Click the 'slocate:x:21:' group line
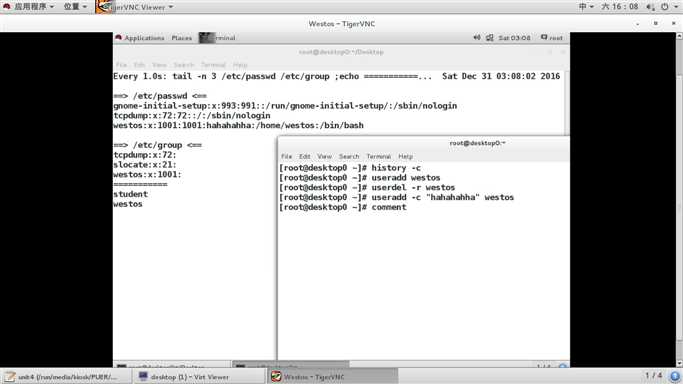The image size is (683, 384). (145, 165)
